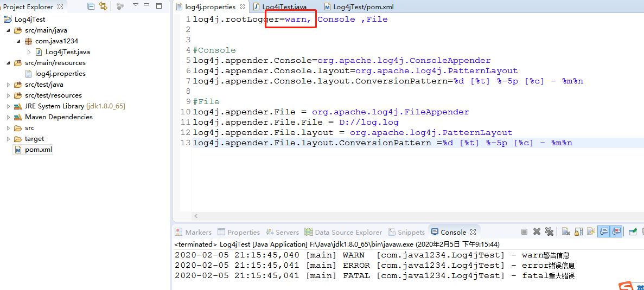Viewport: 644px width, 290px height.
Task: Click the src/test/java source folder icon
Action: (18, 85)
